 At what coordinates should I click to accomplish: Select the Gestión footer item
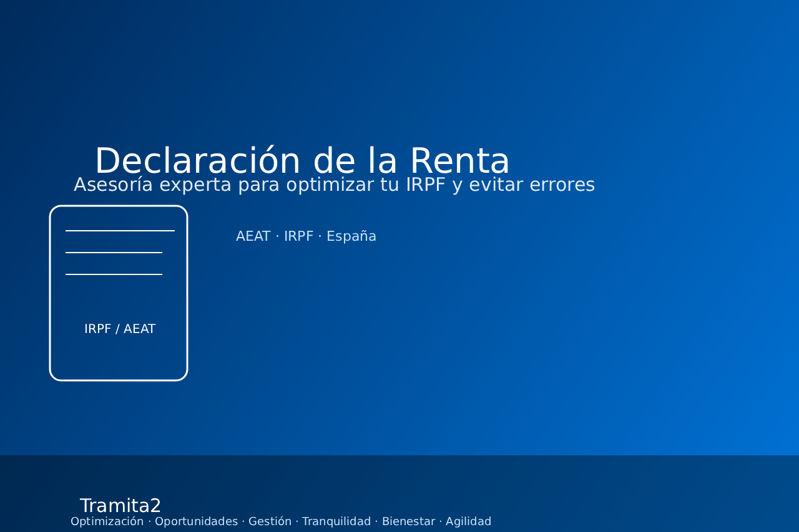pyautogui.click(x=270, y=521)
